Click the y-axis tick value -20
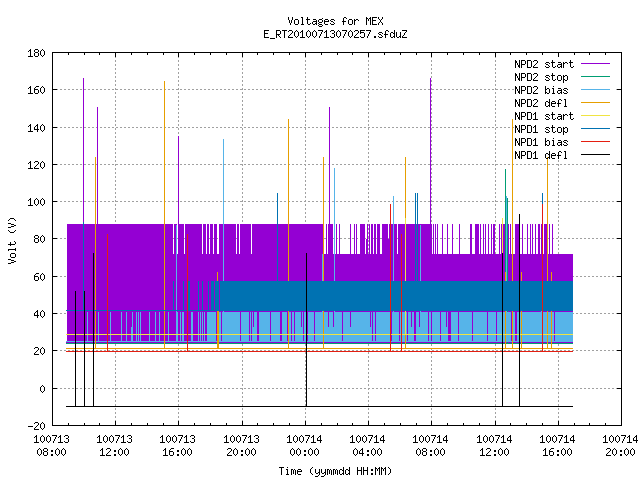This screenshot has height=480, width=640. tap(36, 426)
